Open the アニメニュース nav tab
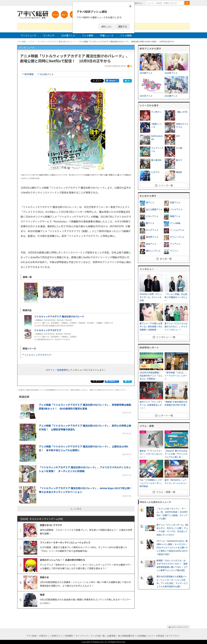This screenshot has width=207, height=644. point(28,35)
